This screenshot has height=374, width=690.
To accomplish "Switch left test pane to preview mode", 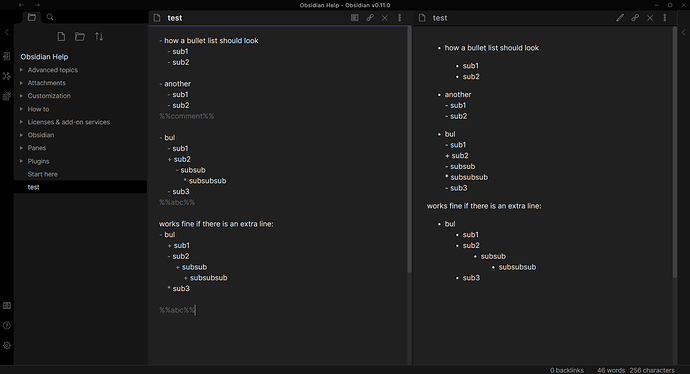I will click(355, 18).
